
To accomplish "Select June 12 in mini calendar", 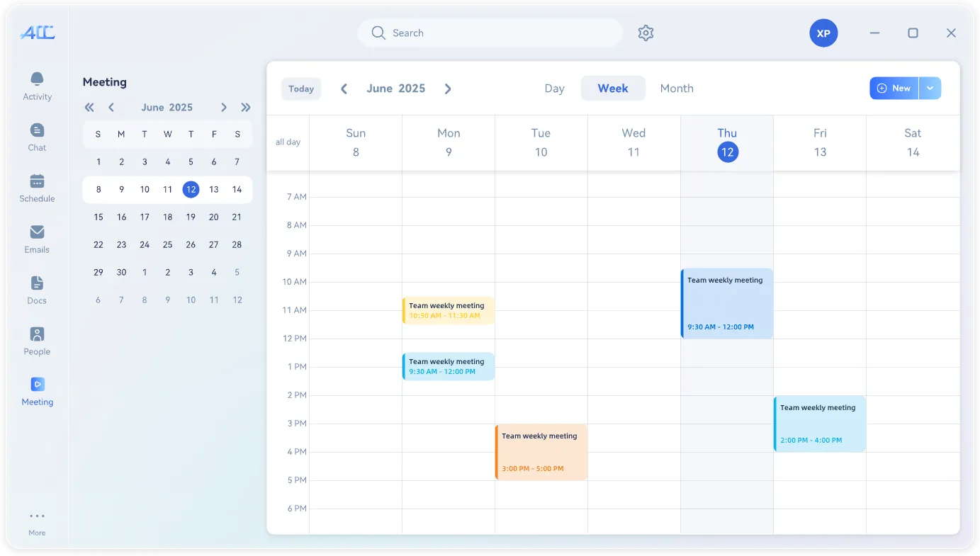I will pyautogui.click(x=191, y=189).
